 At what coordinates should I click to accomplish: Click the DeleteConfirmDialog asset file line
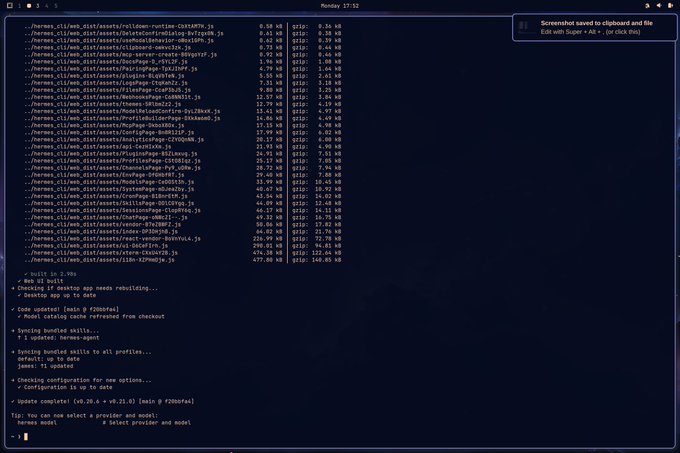[124, 33]
